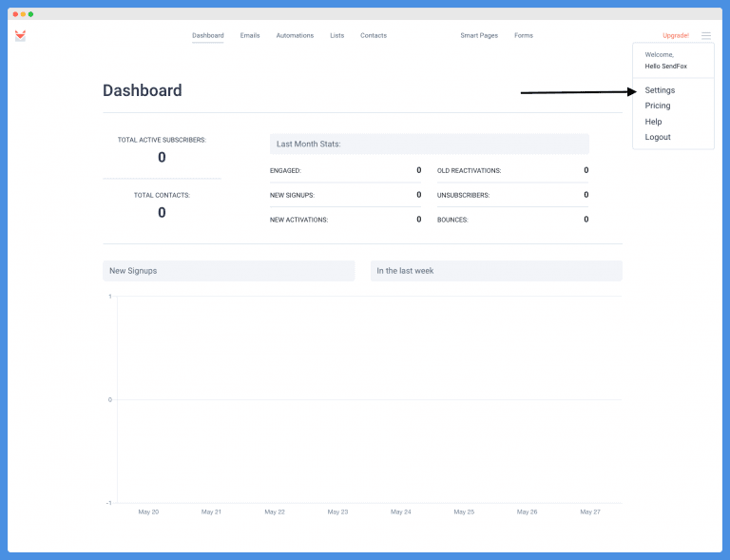Click the Total Active Subscribers label

[162, 140]
